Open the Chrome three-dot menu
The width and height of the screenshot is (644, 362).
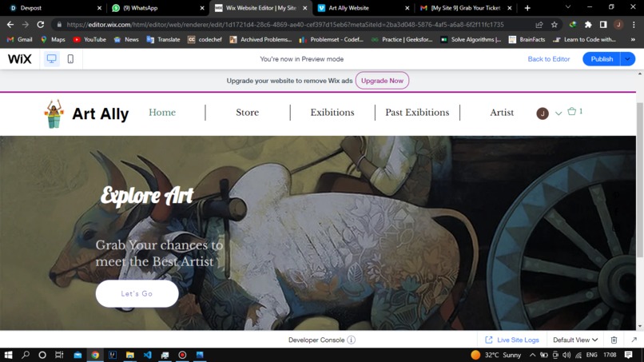[x=634, y=25]
